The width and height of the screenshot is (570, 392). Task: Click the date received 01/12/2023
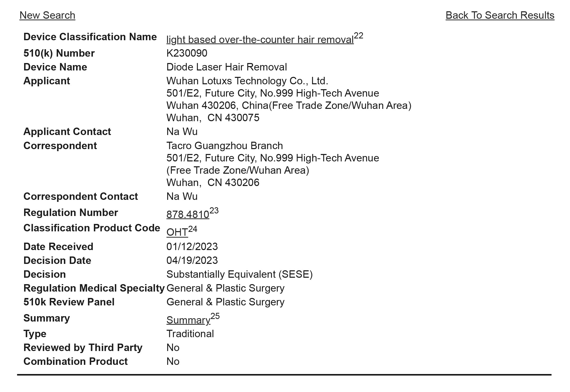pos(192,247)
